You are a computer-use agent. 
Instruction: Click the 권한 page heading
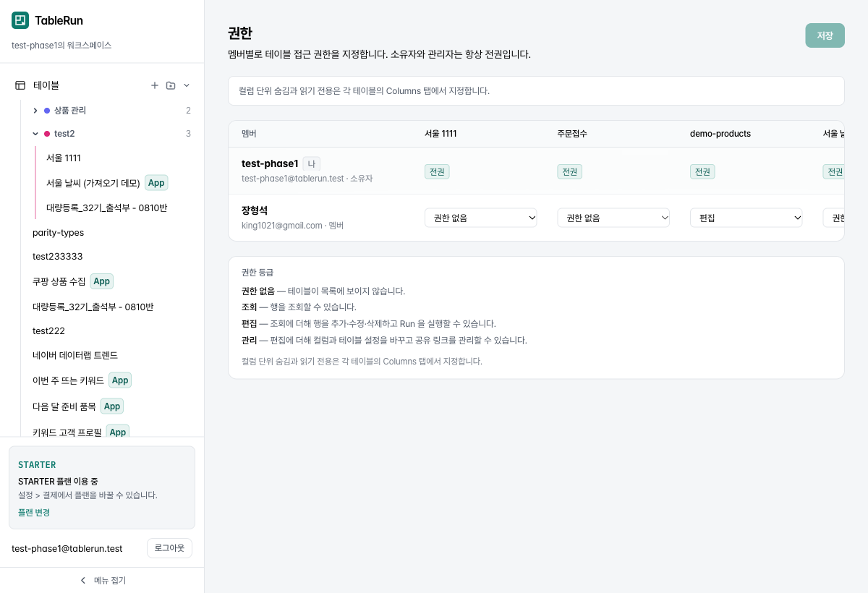(x=240, y=33)
